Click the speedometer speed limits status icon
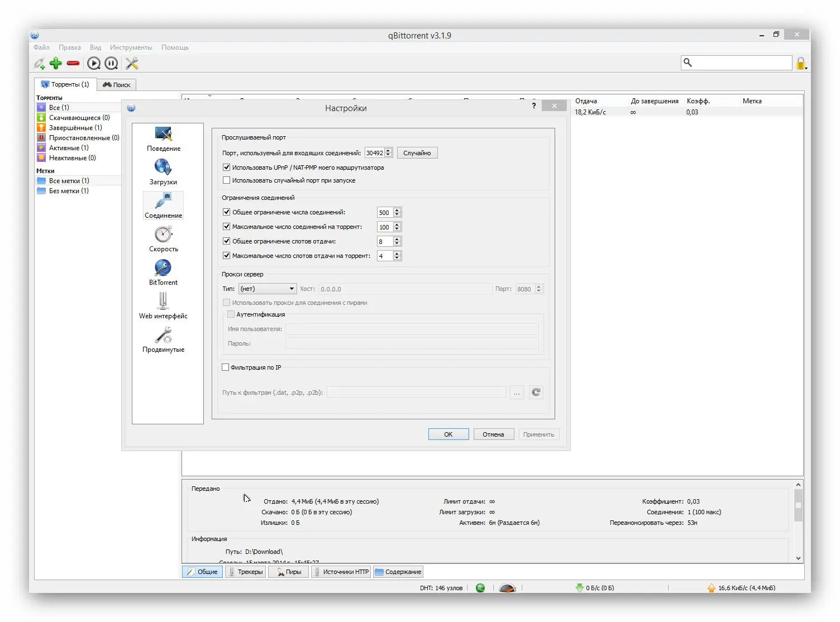 tap(507, 588)
